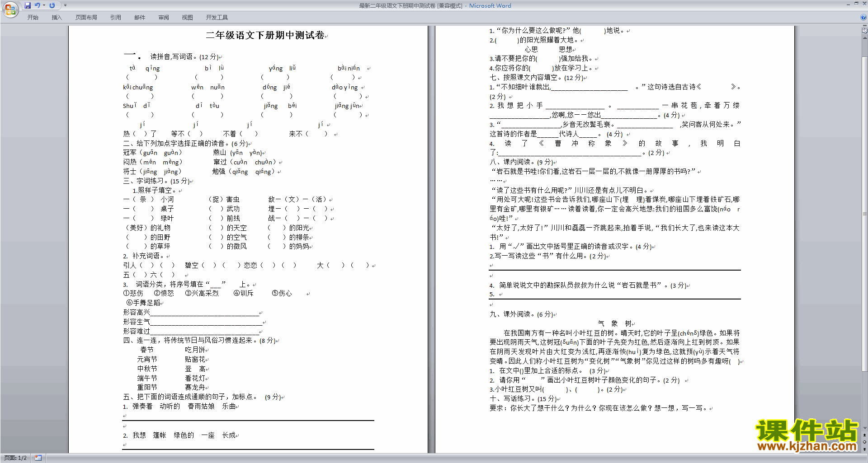This screenshot has height=463, width=868.
Task: Switch to the 页面布局 tab
Action: [86, 18]
